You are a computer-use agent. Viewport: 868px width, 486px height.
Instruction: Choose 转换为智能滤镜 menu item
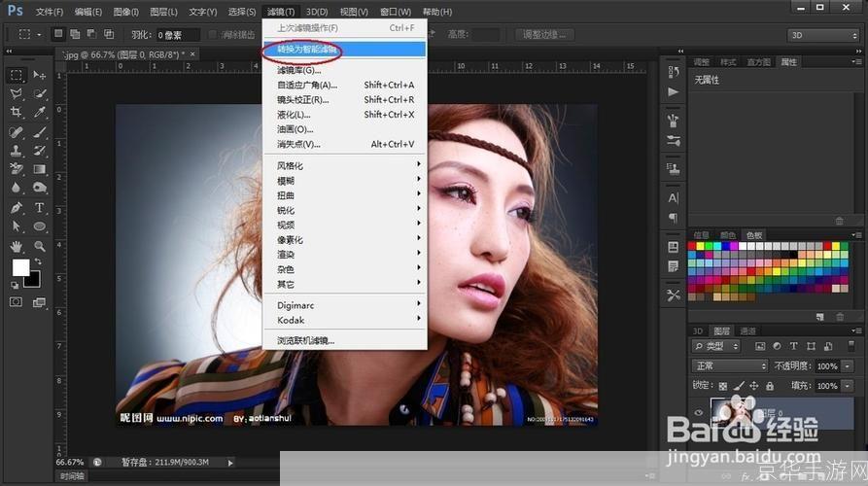(x=344, y=50)
